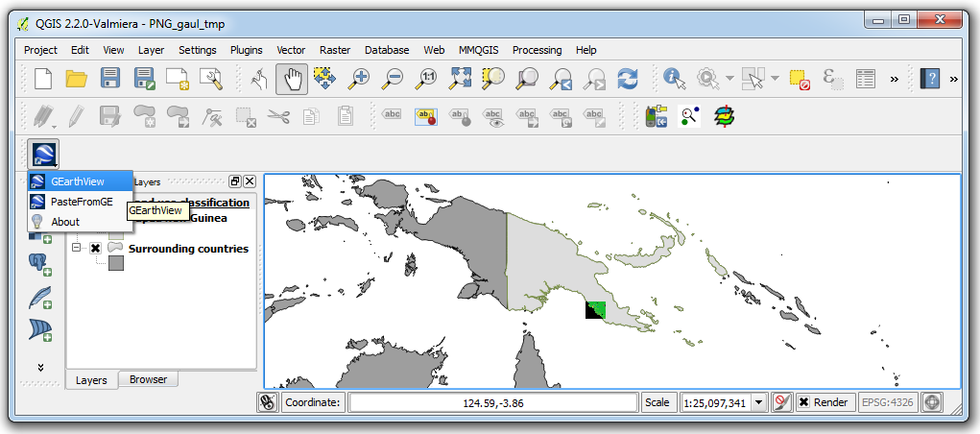Collapse the Surrounding countries layer tree
Screen dimensions: 980x434
click(x=78, y=249)
